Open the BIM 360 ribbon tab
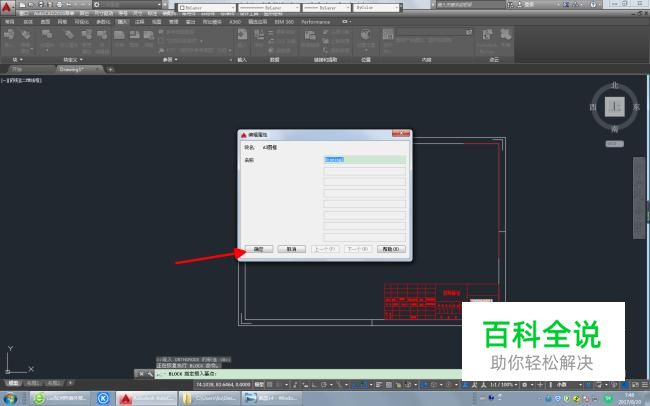The height and width of the screenshot is (406, 650). coord(284,22)
